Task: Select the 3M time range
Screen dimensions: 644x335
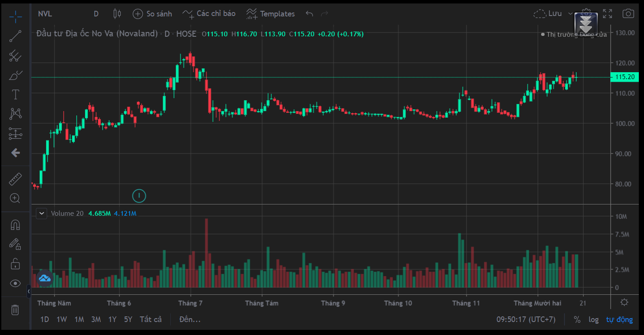Action: (96, 319)
